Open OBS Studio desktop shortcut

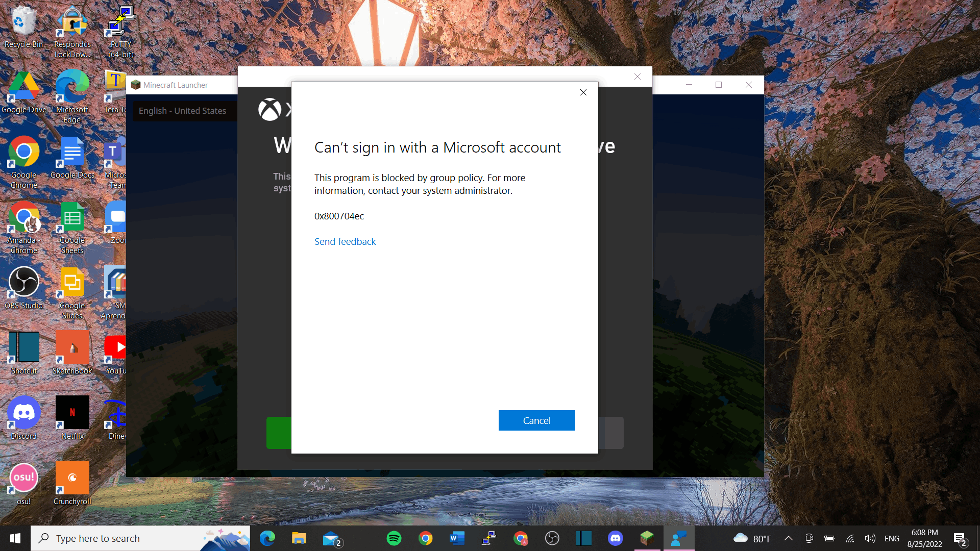[23, 289]
